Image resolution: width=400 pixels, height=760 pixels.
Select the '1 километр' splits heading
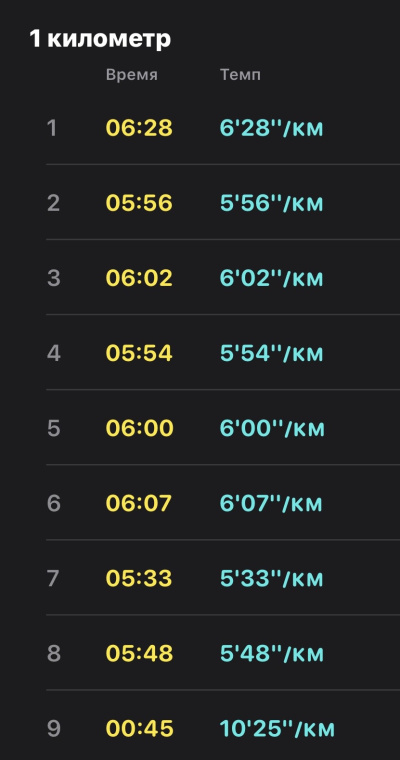coord(100,39)
